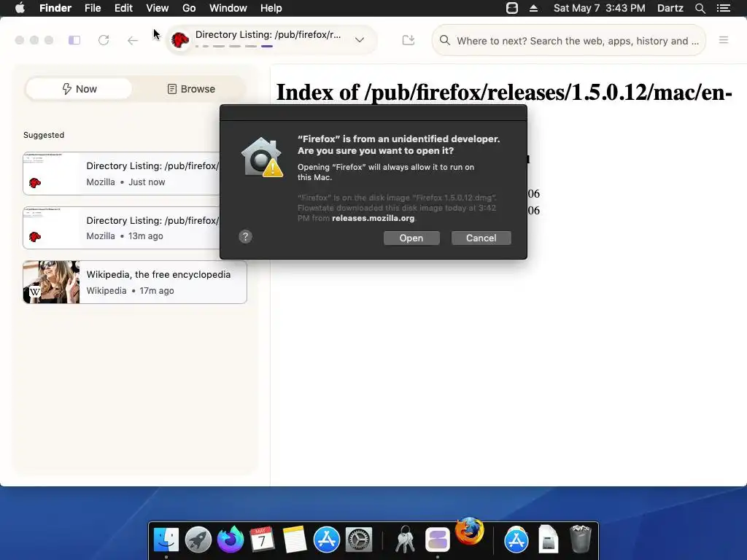
Task: Open the Directory Listing card from 13m ago
Action: point(122,227)
